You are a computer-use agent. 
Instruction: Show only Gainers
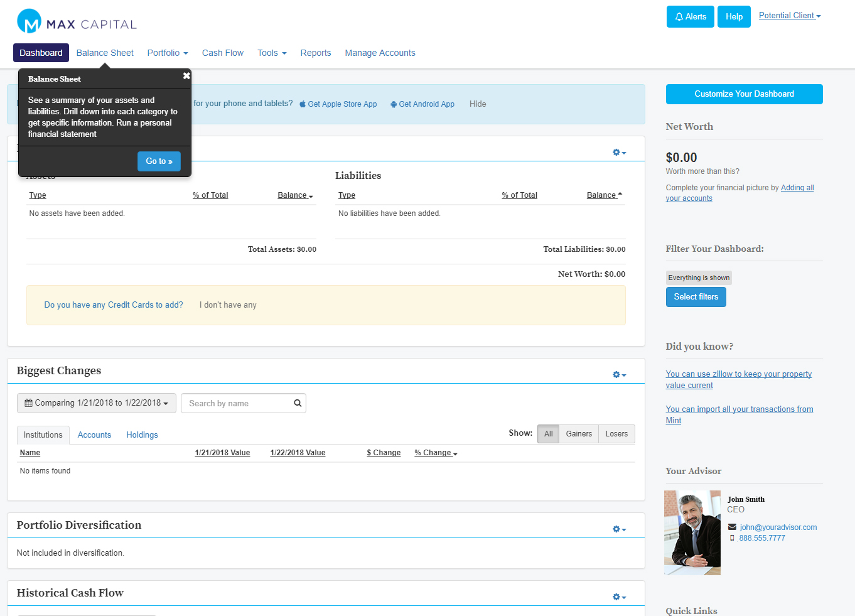[579, 434]
